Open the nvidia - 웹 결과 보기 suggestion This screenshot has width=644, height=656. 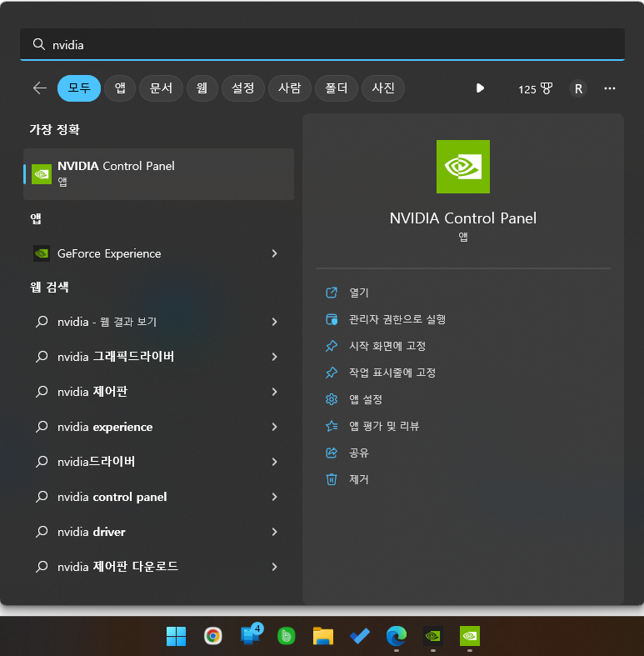click(159, 322)
